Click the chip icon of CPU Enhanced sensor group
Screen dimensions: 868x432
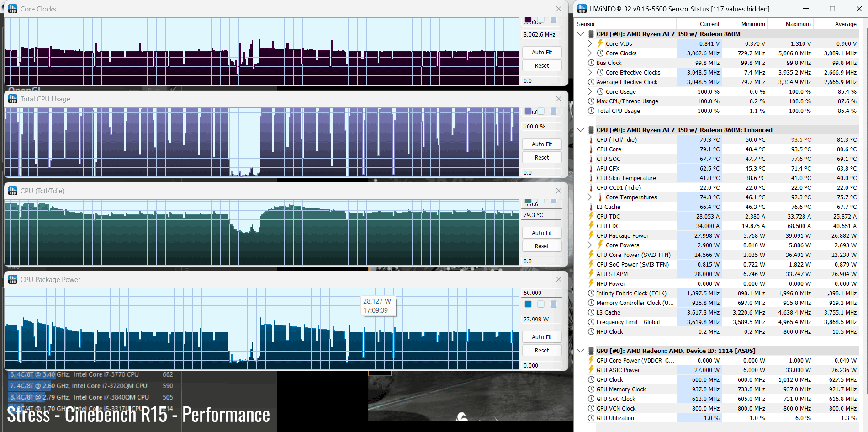(x=591, y=130)
